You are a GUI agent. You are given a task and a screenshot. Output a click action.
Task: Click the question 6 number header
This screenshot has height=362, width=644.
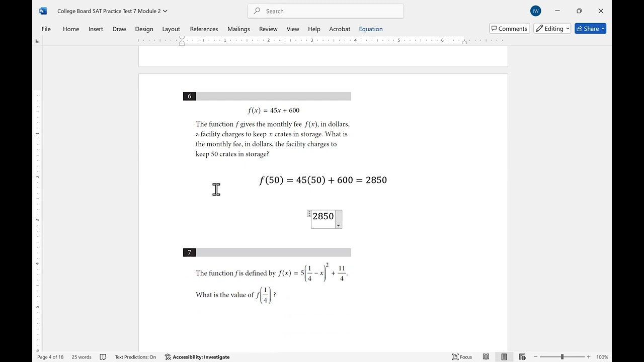click(x=190, y=96)
